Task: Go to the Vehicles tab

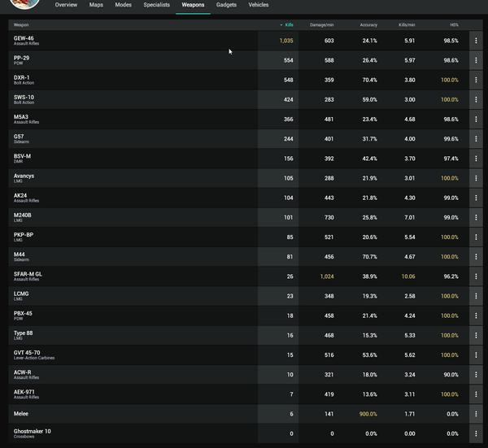Action: pyautogui.click(x=258, y=5)
